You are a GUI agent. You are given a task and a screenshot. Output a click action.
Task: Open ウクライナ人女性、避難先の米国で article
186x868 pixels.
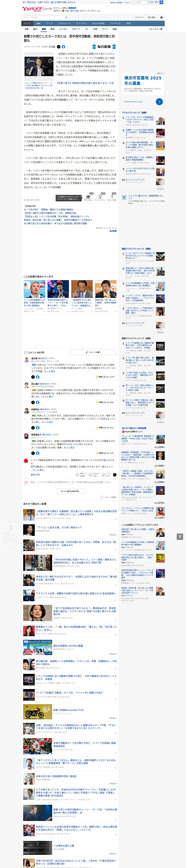pyautogui.click(x=76, y=593)
